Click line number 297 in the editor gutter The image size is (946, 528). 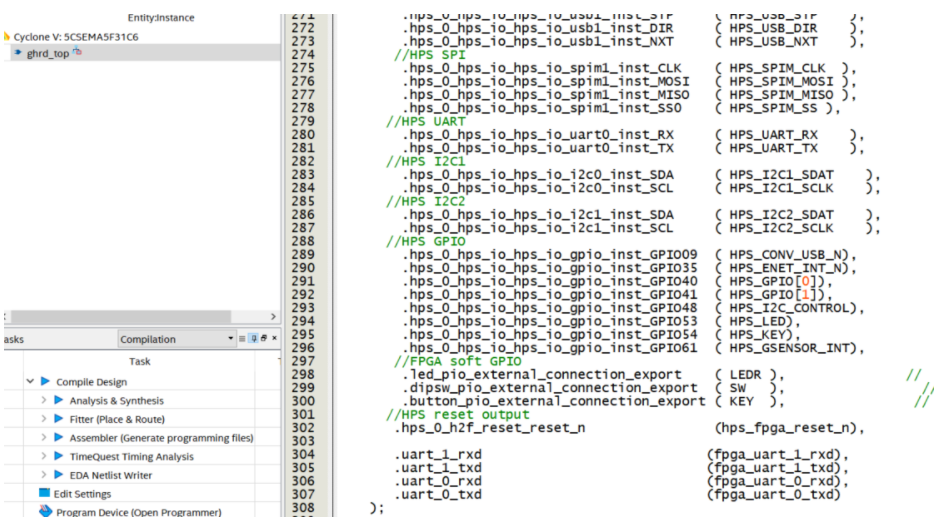(x=303, y=361)
